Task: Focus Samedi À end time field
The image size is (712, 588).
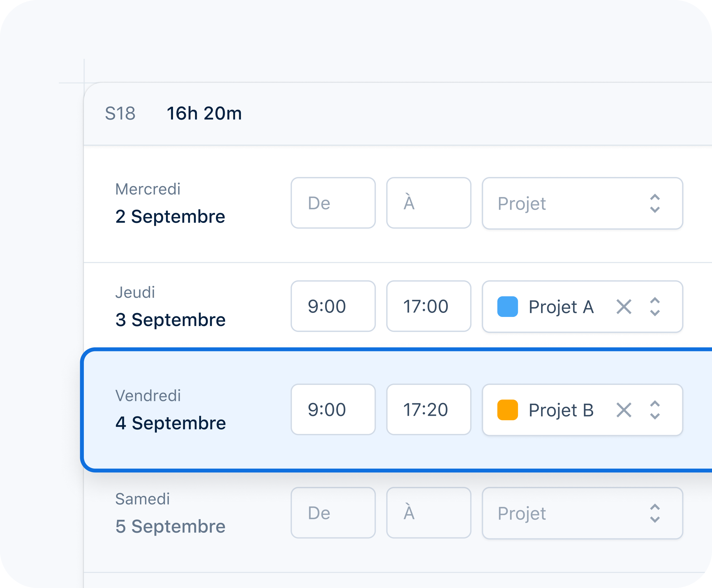Action: tap(428, 513)
